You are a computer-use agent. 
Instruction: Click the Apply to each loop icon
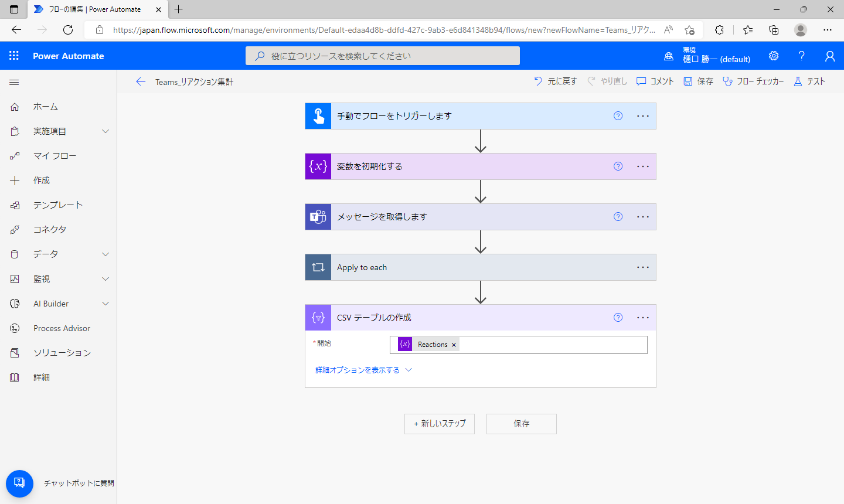coord(318,267)
